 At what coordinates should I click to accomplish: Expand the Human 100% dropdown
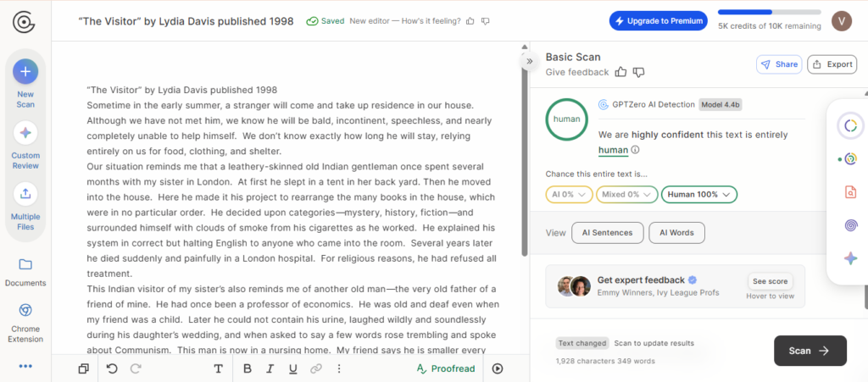(699, 195)
